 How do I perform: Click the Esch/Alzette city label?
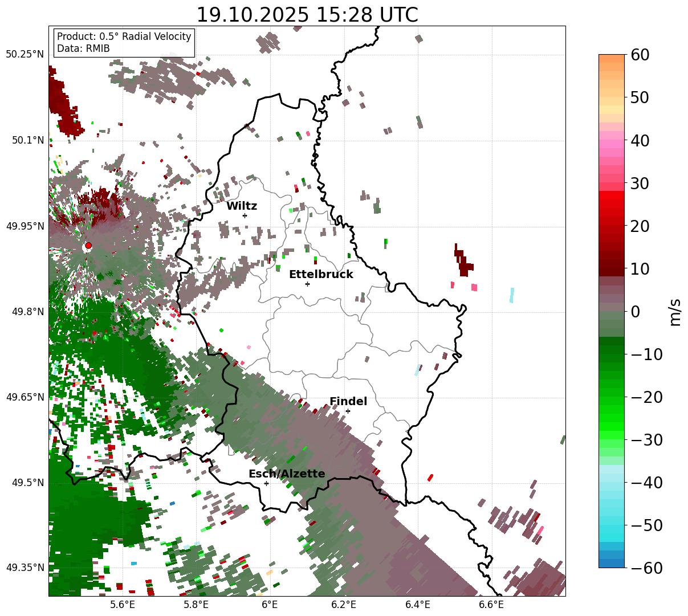[287, 474]
